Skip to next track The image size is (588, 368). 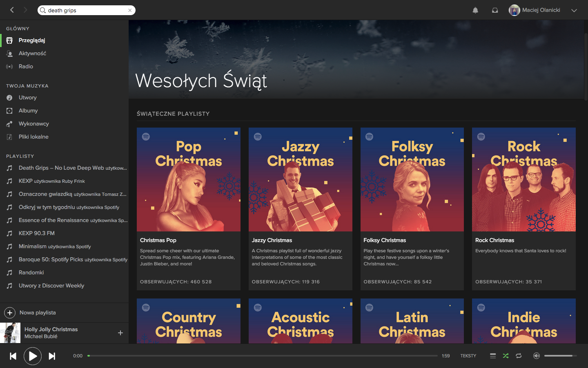[52, 356]
